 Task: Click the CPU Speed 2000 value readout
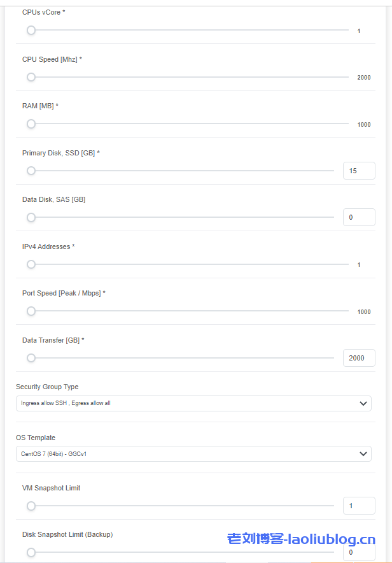tap(363, 78)
